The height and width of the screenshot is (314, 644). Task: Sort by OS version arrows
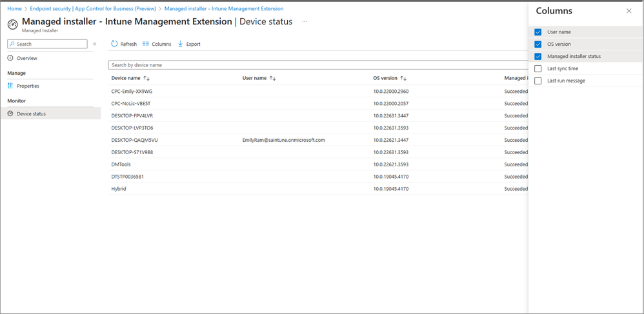click(x=403, y=78)
